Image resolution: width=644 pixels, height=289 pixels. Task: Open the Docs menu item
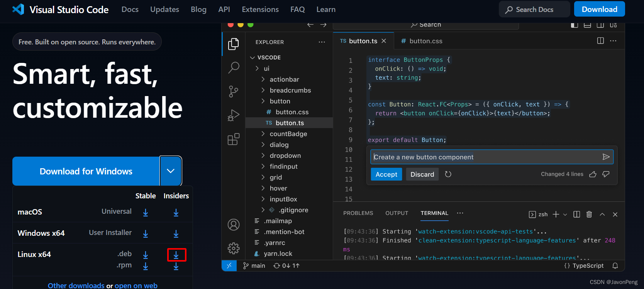[130, 9]
